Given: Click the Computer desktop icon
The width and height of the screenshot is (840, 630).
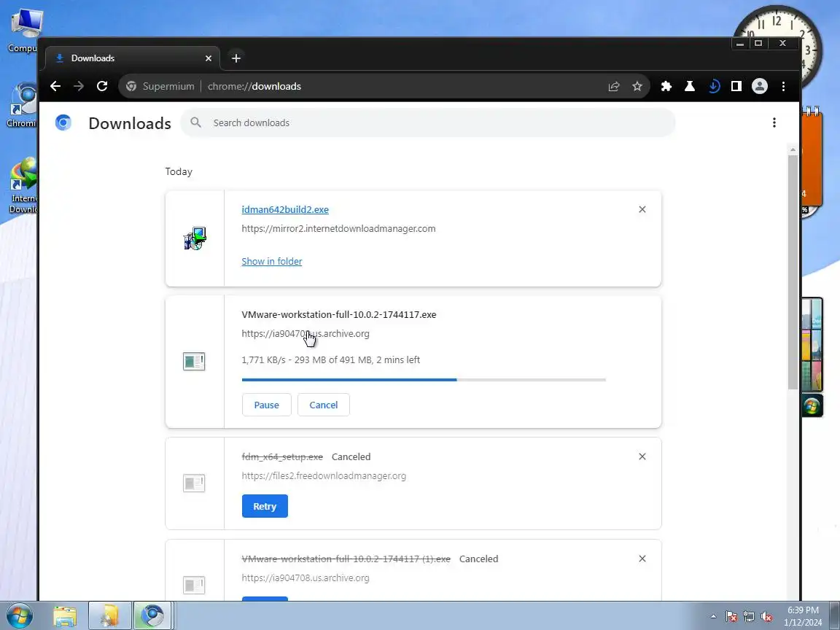Looking at the screenshot, I should tap(23, 30).
